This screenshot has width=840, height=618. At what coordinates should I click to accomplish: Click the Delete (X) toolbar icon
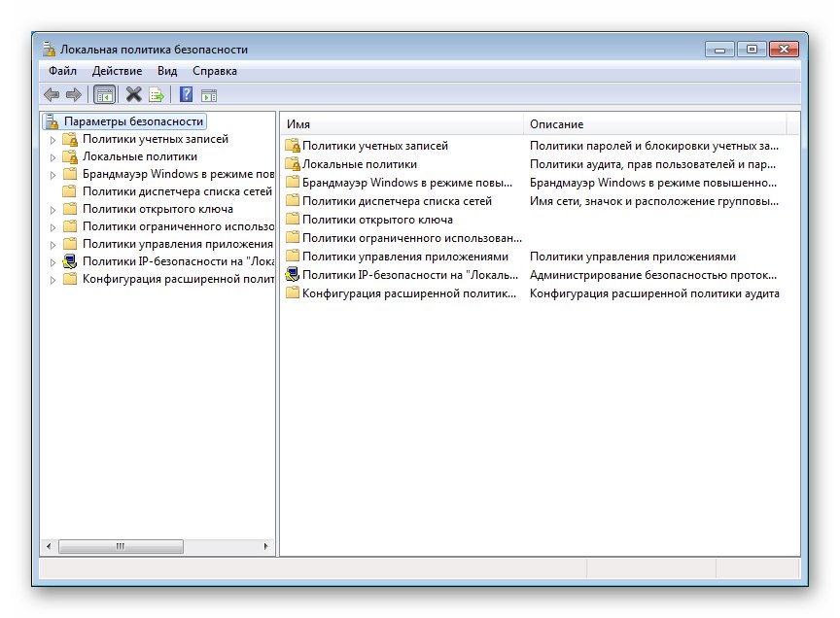click(x=133, y=95)
